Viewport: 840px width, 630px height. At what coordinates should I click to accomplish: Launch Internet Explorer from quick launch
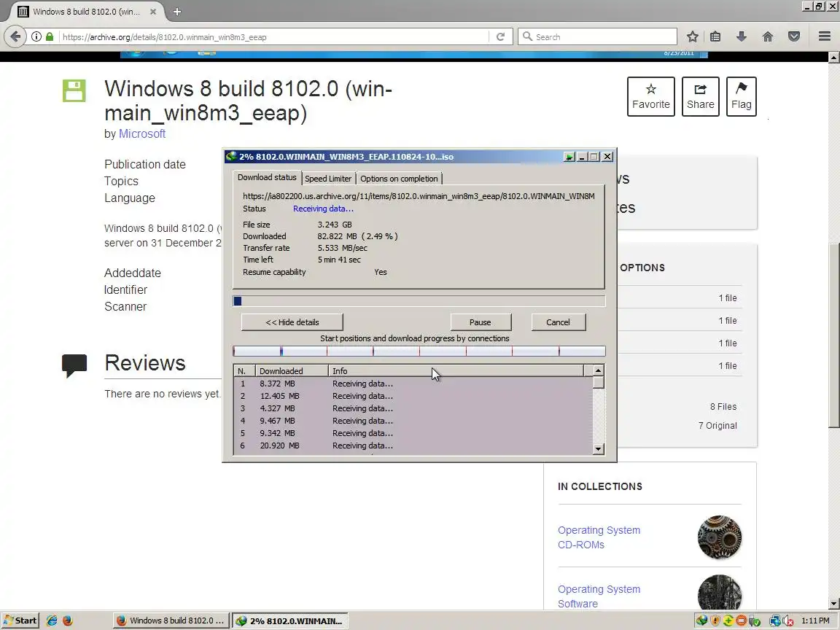tap(52, 621)
